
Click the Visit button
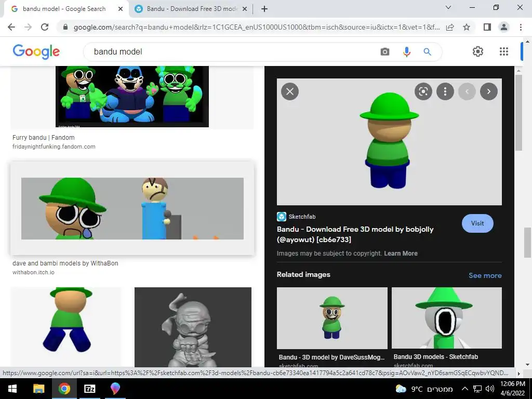(477, 223)
